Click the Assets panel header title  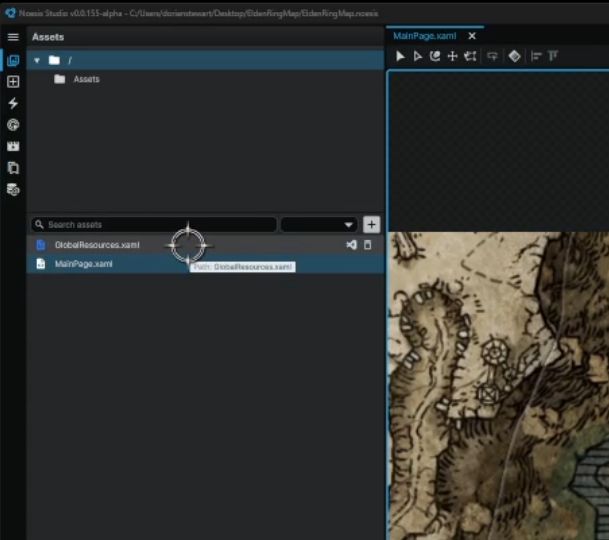point(48,37)
